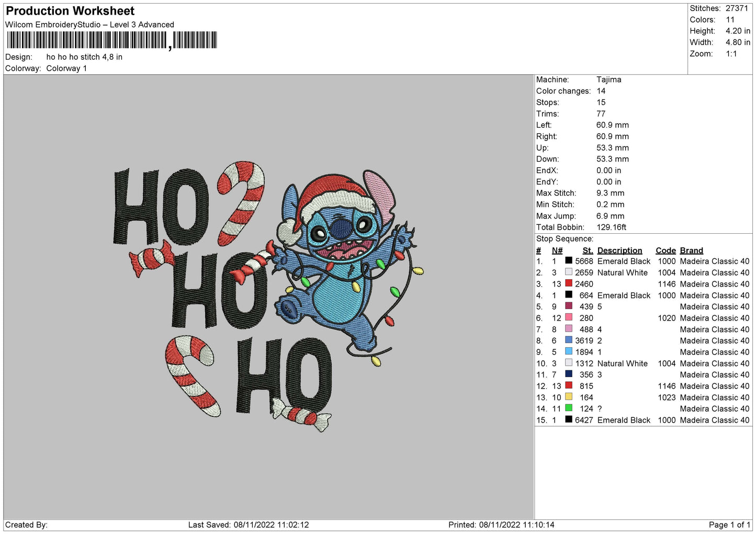Click stitch count 2460 in row 3
Screen dimensions: 756x534
coord(584,284)
